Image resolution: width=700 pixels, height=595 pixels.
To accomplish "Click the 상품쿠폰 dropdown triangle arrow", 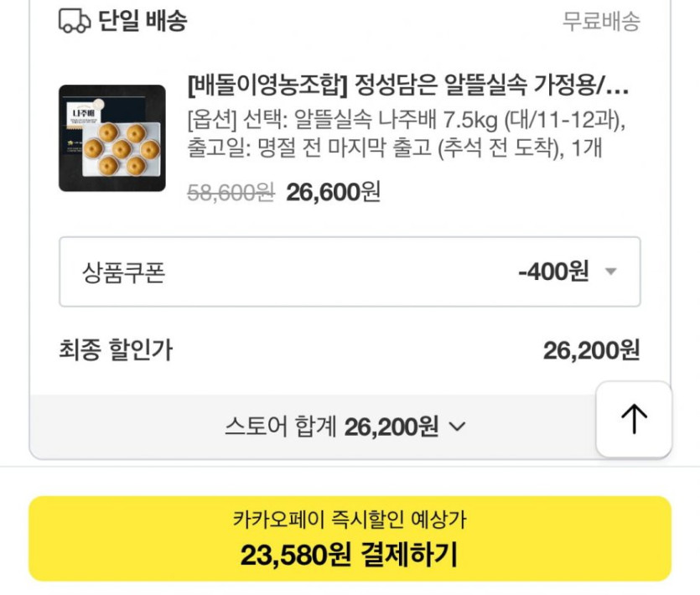I will [x=610, y=272].
